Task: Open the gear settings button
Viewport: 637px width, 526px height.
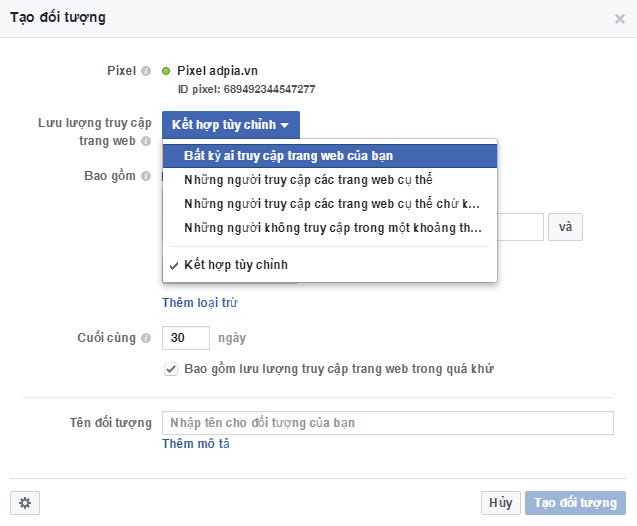Action: click(25, 503)
